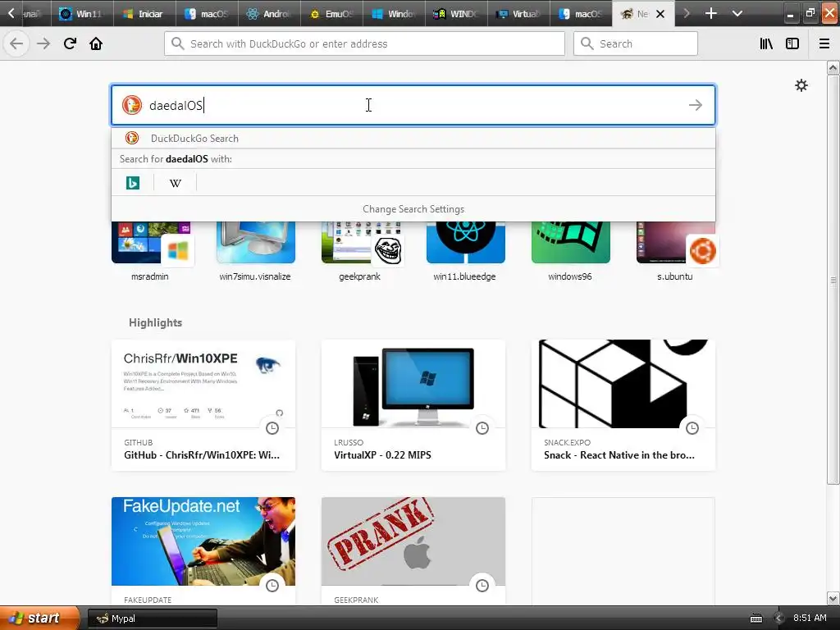This screenshot has width=840, height=630.
Task: Open the win11.blueedge top site
Action: click(466, 252)
